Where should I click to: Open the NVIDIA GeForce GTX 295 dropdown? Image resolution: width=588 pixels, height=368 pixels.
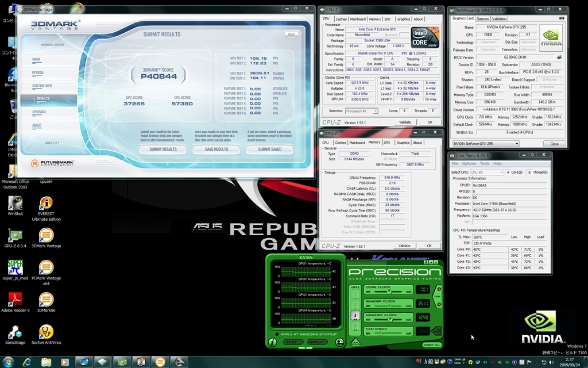point(486,144)
